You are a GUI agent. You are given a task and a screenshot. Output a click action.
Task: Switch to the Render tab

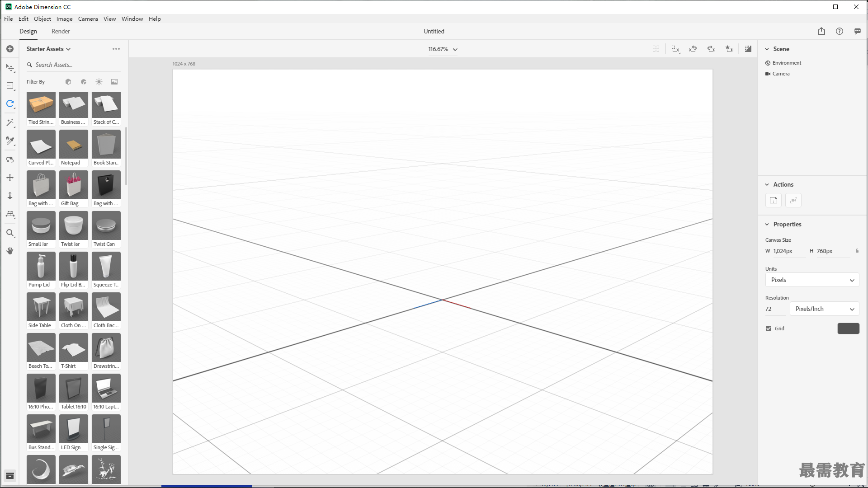[x=61, y=31]
